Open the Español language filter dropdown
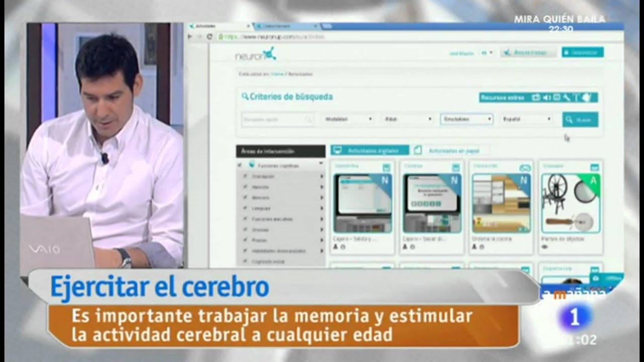 pyautogui.click(x=526, y=119)
